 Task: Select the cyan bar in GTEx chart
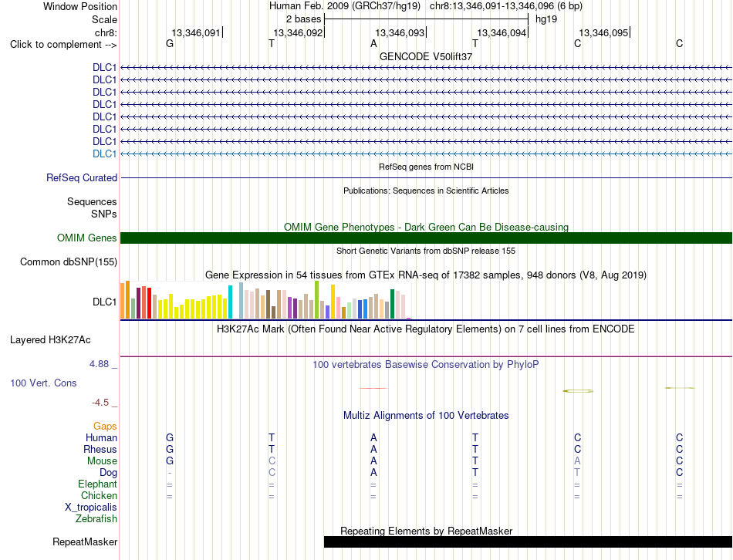click(230, 302)
